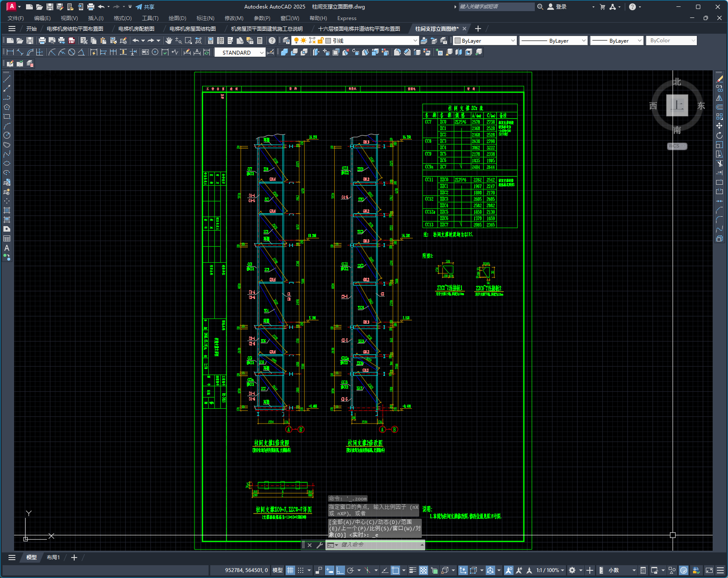The image size is (728, 578).
Task: Open the 绘图(D) menu
Action: coord(177,18)
